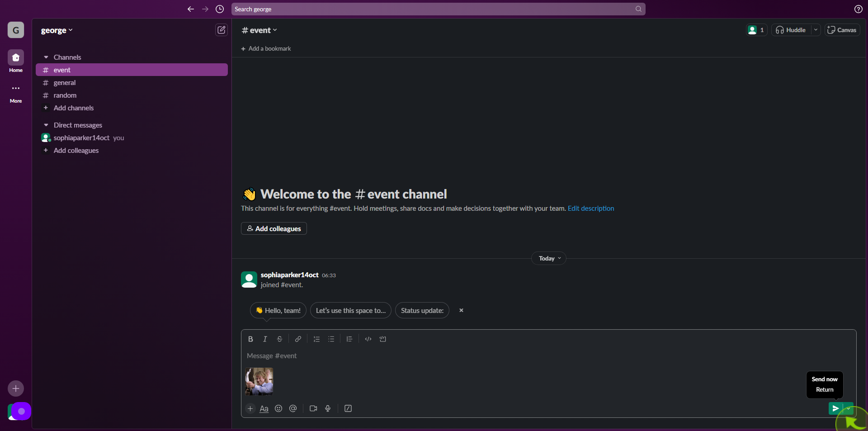
Task: Open the schedule send dropdown arrow
Action: 848,408
